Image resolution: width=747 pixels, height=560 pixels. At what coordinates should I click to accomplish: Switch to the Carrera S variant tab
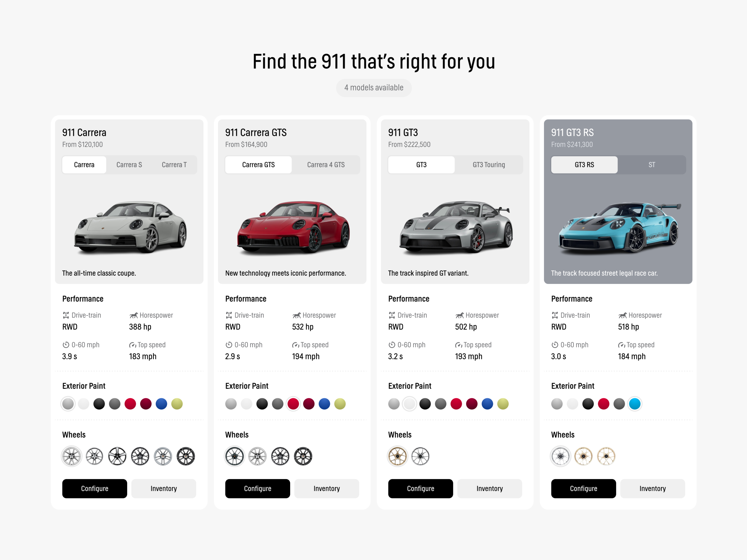129,165
